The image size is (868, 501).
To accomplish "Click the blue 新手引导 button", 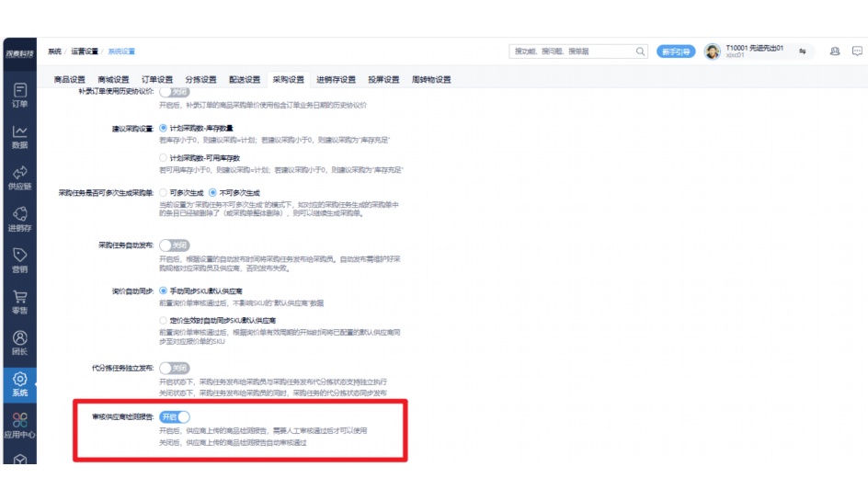I will [x=675, y=52].
